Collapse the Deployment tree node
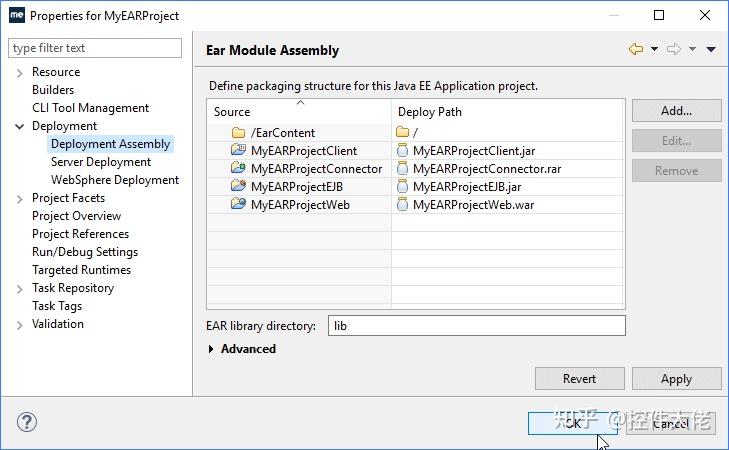This screenshot has height=450, width=729. tap(20, 126)
